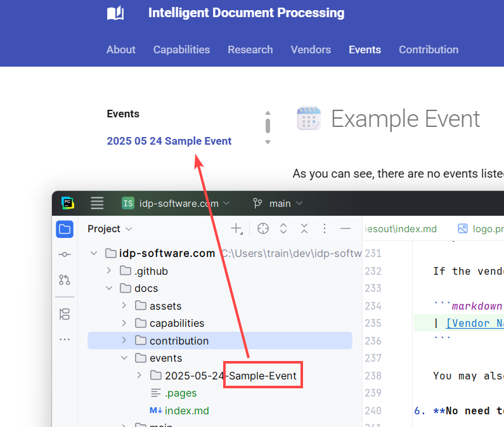Collapse the events folder
The width and height of the screenshot is (504, 427).
[x=124, y=358]
